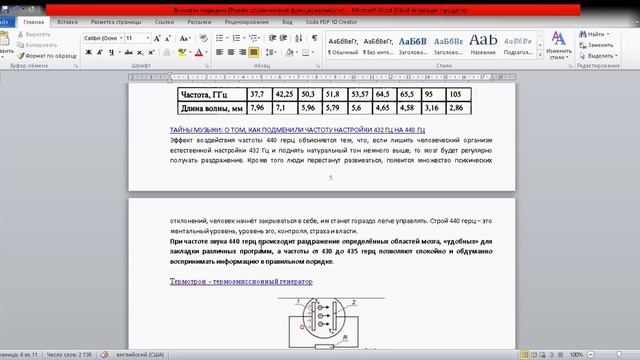The width and height of the screenshot is (640, 360).
Task: Follow the Термотрон термоэмиссионный генератор link
Action: (241, 281)
